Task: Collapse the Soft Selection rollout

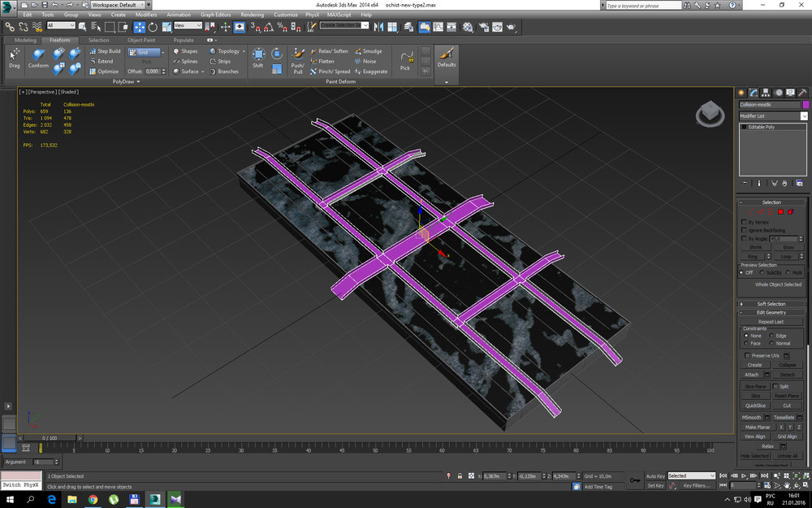Action: 771,304
